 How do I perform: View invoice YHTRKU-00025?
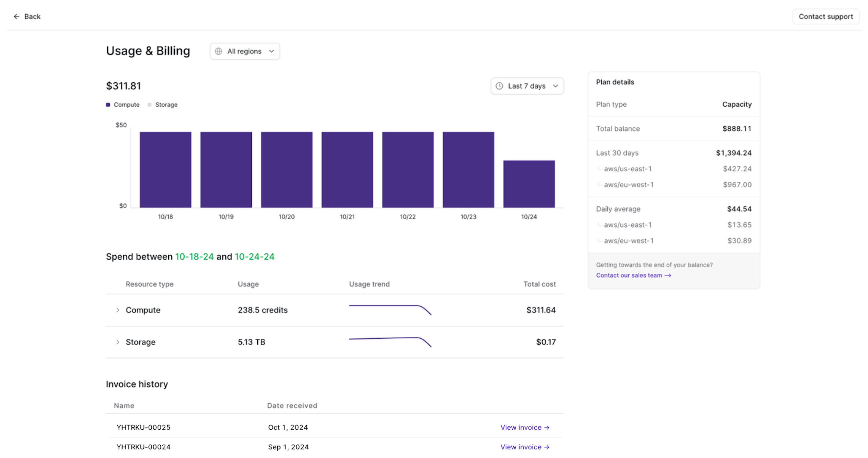(x=521, y=428)
